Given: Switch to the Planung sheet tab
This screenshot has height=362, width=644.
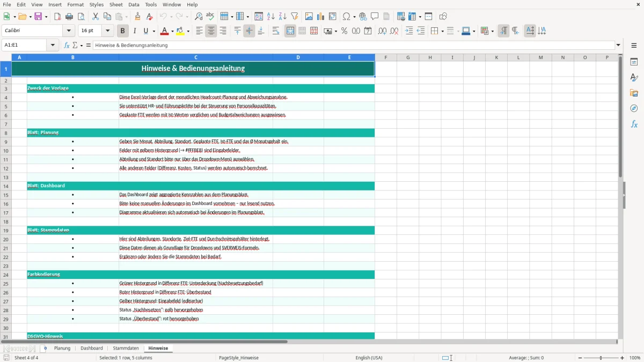Looking at the screenshot, I should tap(62, 348).
